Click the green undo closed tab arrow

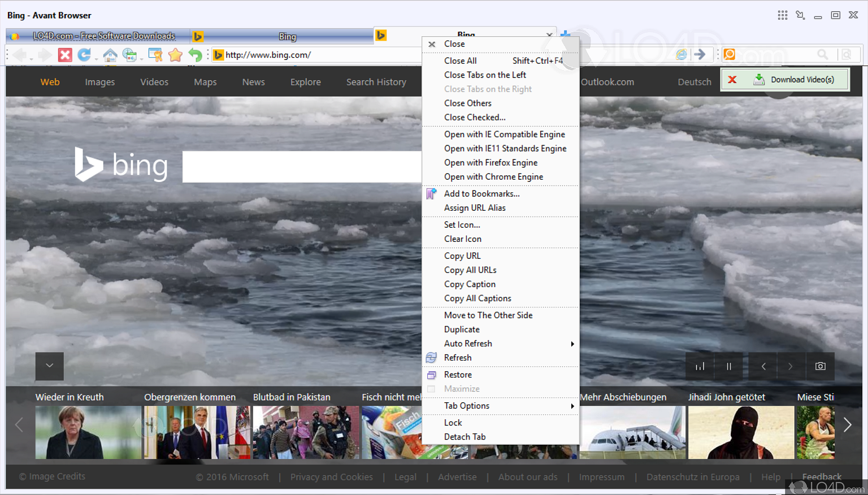click(x=195, y=55)
